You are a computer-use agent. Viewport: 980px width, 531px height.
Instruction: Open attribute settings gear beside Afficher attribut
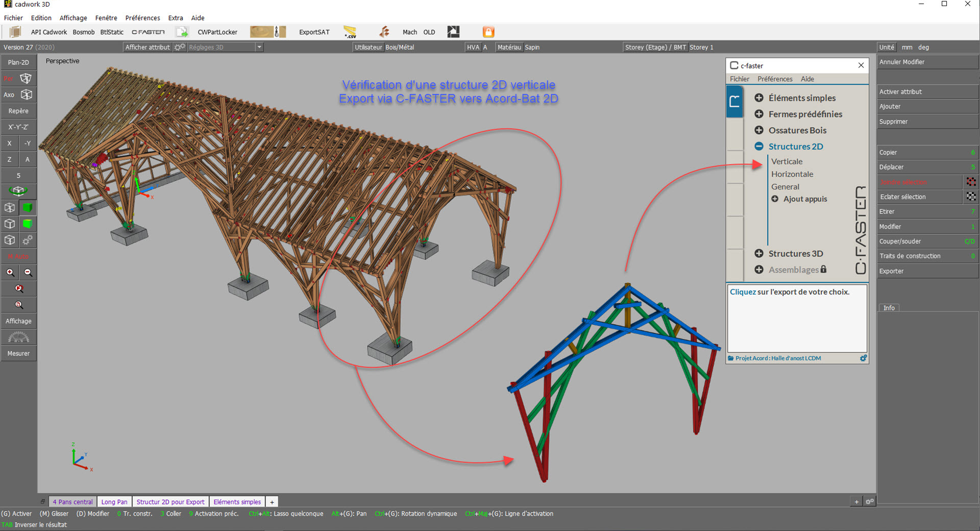pos(180,47)
